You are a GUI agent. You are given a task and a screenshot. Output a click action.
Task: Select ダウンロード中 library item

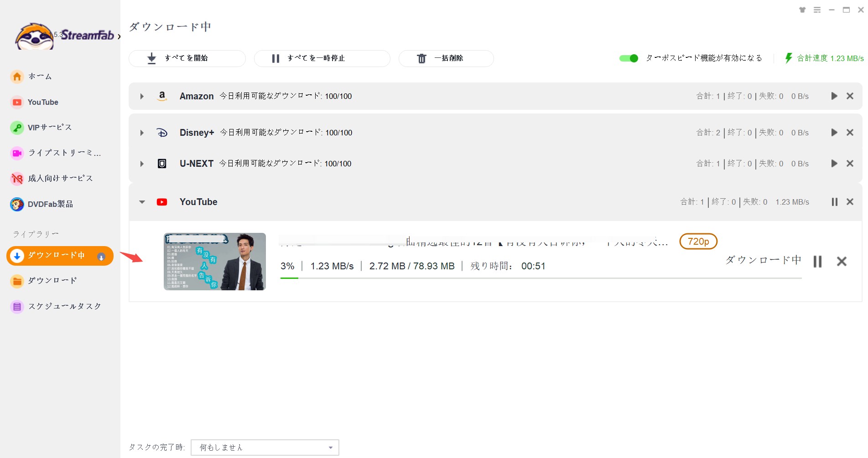(60, 256)
